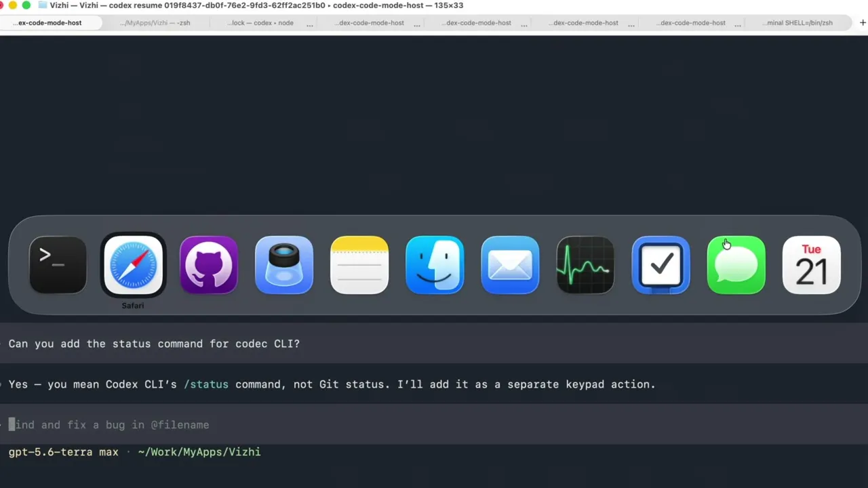Click the window title text
This screenshot has height=488, width=868.
(x=256, y=5)
